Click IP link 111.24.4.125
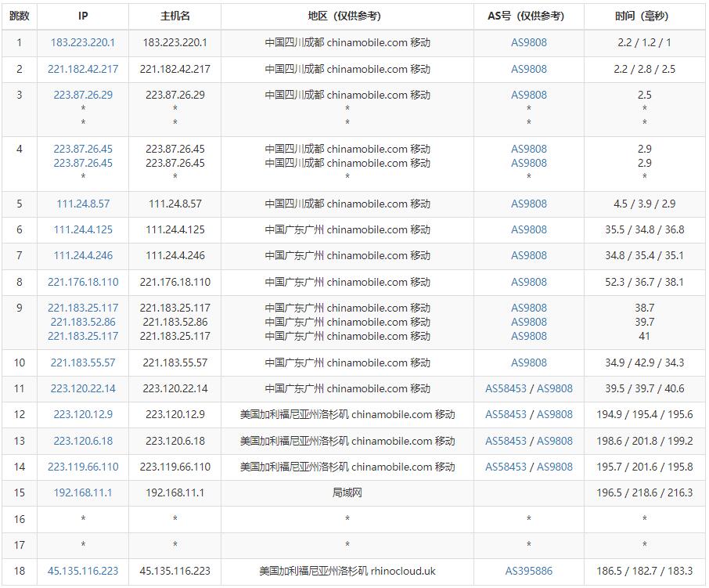This screenshot has width=709, height=588. tap(83, 229)
